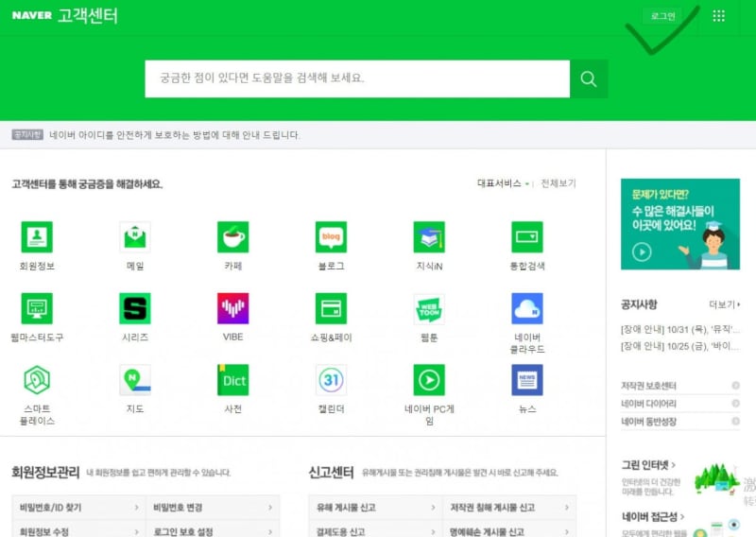
Task: Open the 네이버 동반성장 link
Action: coord(679,422)
